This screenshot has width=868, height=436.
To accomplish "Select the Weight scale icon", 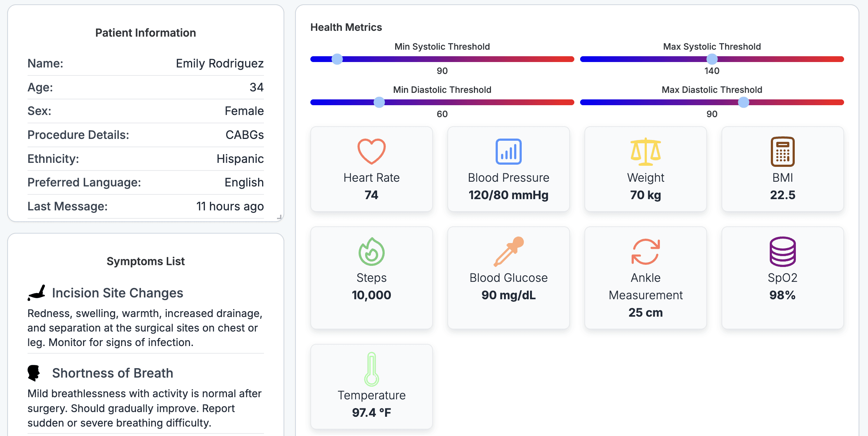I will coord(645,151).
